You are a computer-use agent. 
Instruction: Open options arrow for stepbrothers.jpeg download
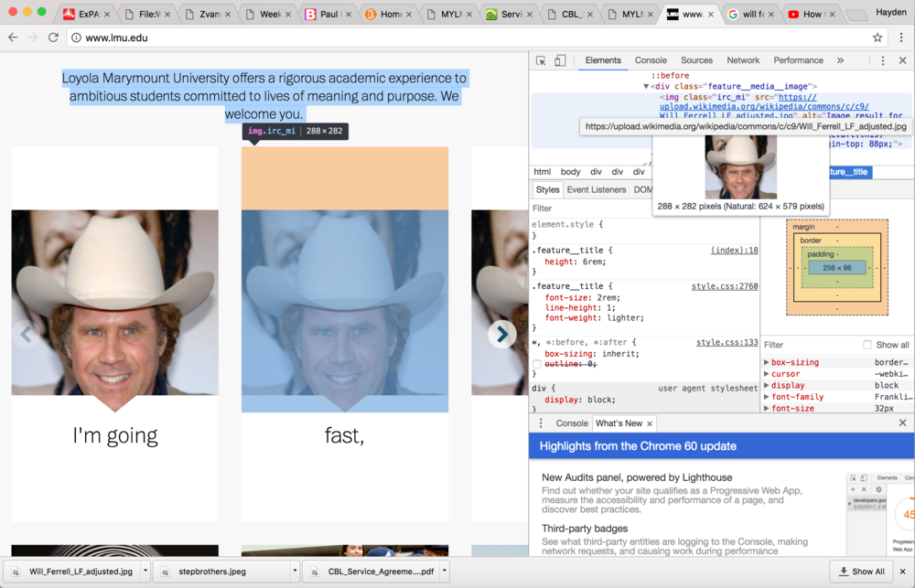(x=295, y=572)
